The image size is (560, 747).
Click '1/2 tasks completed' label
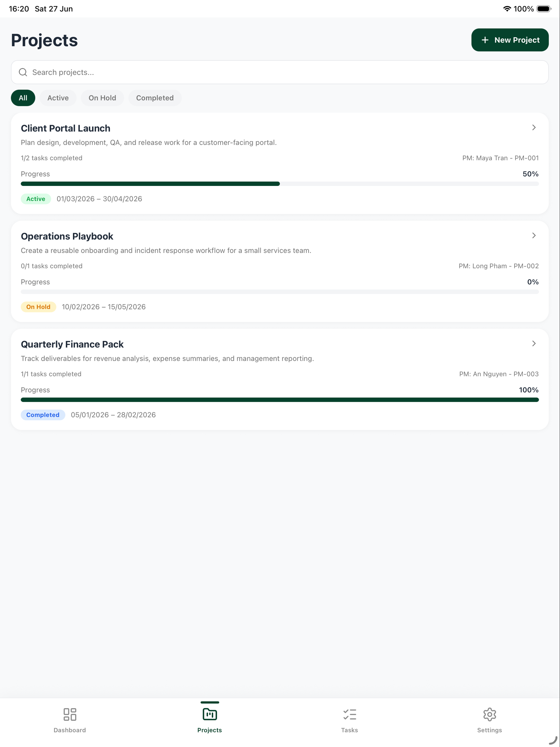click(x=52, y=158)
